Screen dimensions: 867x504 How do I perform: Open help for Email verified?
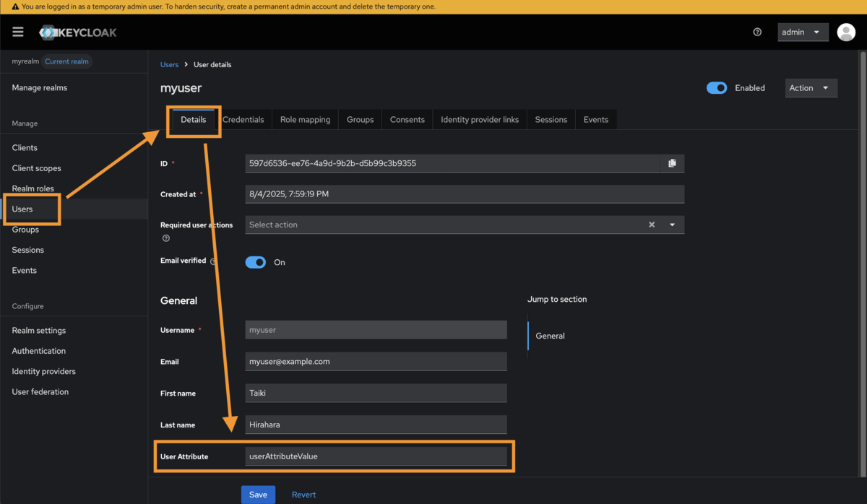pos(213,261)
